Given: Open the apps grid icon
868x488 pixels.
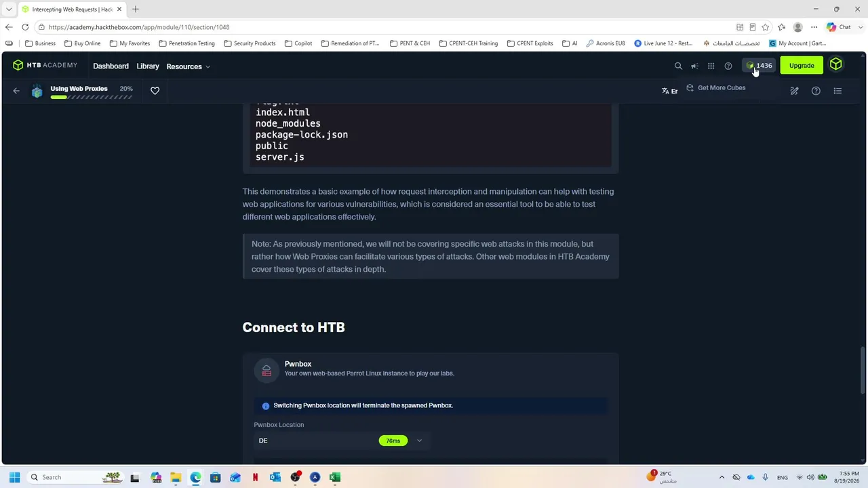Looking at the screenshot, I should pos(711,66).
